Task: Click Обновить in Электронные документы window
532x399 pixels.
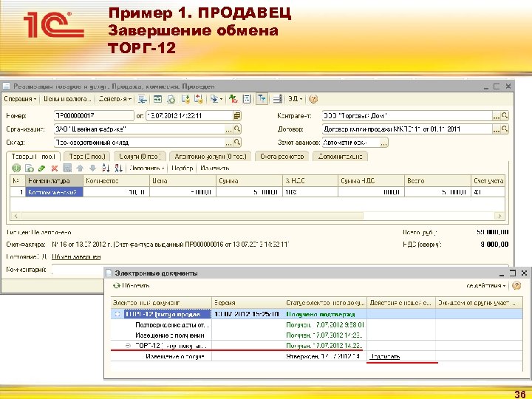Action: (132, 286)
